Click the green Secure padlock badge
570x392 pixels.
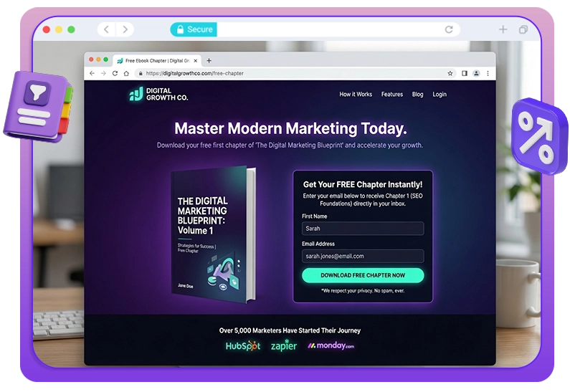194,29
